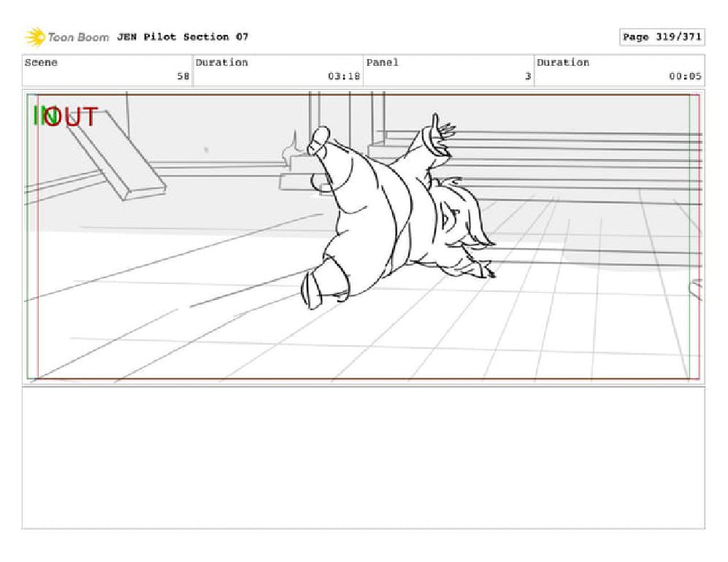The width and height of the screenshot is (728, 562).
Task: Click the panel duration value 00:05
Action: tap(685, 76)
